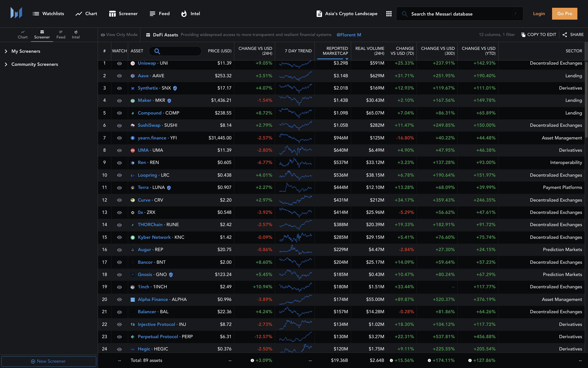
Task: Toggle watch eye for Balancer row
Action: click(x=119, y=312)
